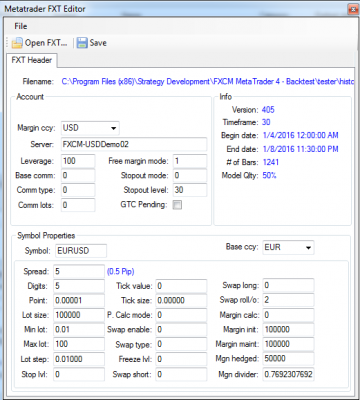360x400 pixels.
Task: Click the Leverage input field
Action: [x=78, y=161]
